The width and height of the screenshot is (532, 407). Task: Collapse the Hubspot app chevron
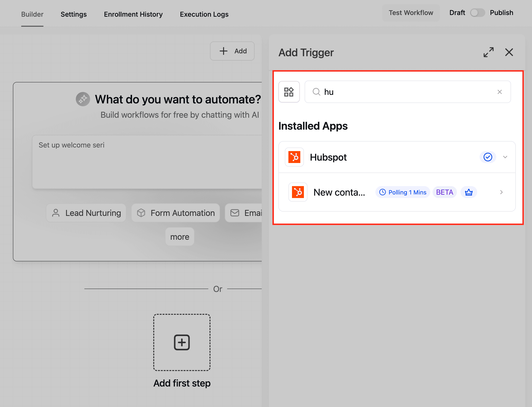pos(505,157)
